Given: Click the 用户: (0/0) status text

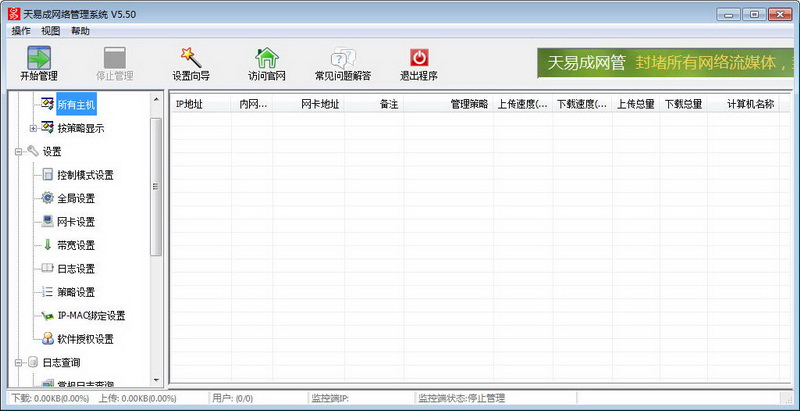Looking at the screenshot, I should pyautogui.click(x=232, y=398).
